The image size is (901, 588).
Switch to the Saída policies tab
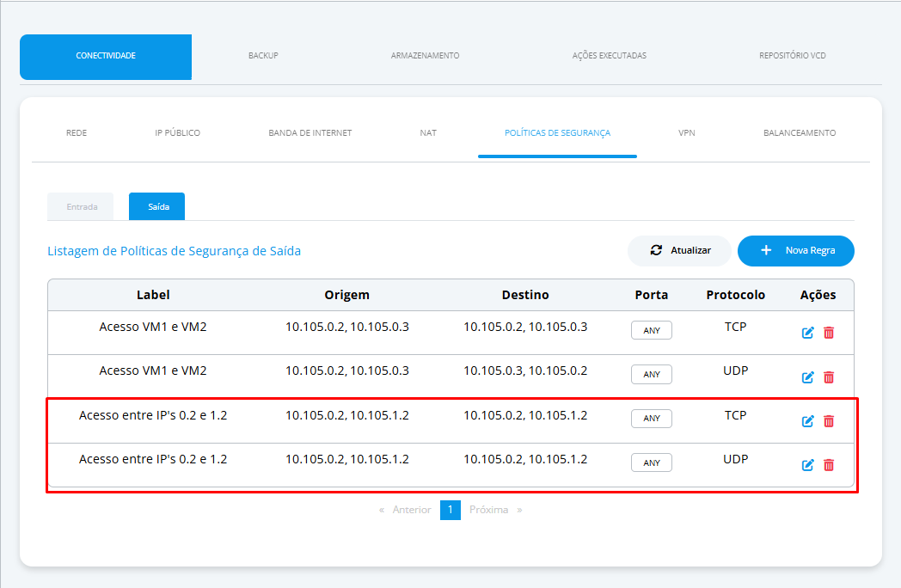coord(156,206)
